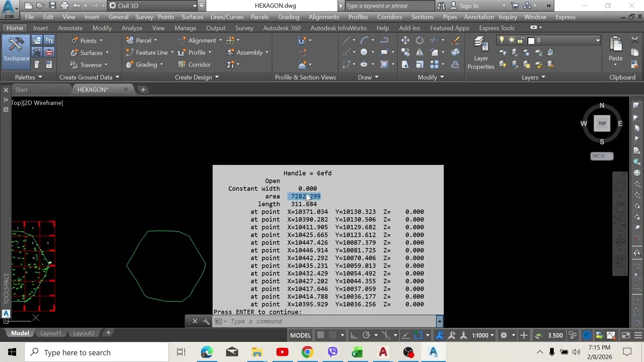Toggle ortho mode in status bar
Screen dimensions: 644x362
354,335
